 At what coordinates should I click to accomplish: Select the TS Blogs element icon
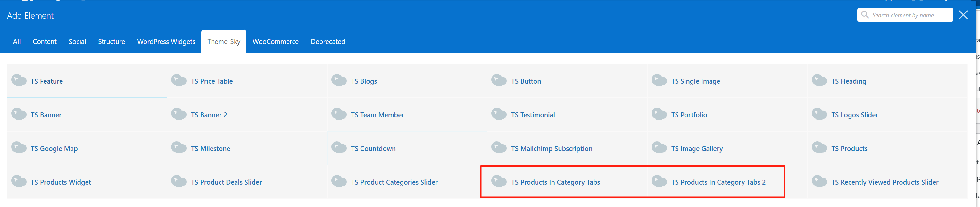[x=339, y=80]
